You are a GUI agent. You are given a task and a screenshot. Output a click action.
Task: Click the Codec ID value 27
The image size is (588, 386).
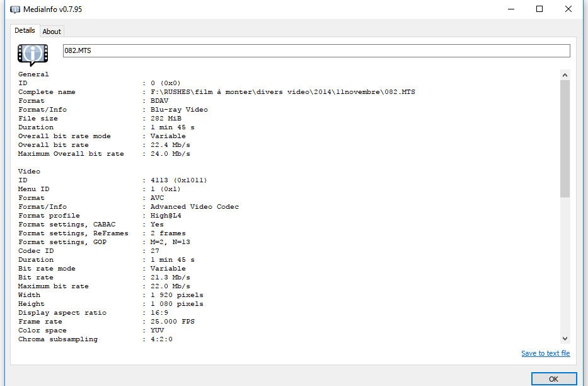click(155, 251)
